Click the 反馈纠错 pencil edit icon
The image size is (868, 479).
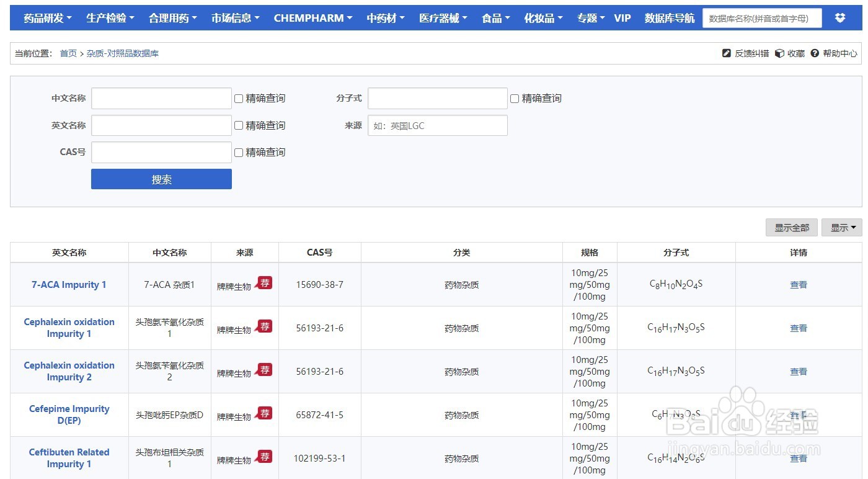tap(727, 53)
